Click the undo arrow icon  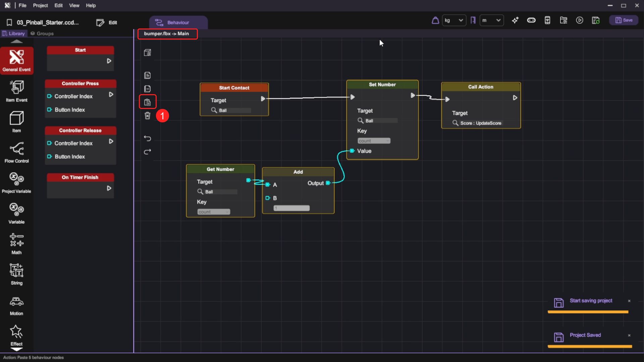tap(148, 138)
